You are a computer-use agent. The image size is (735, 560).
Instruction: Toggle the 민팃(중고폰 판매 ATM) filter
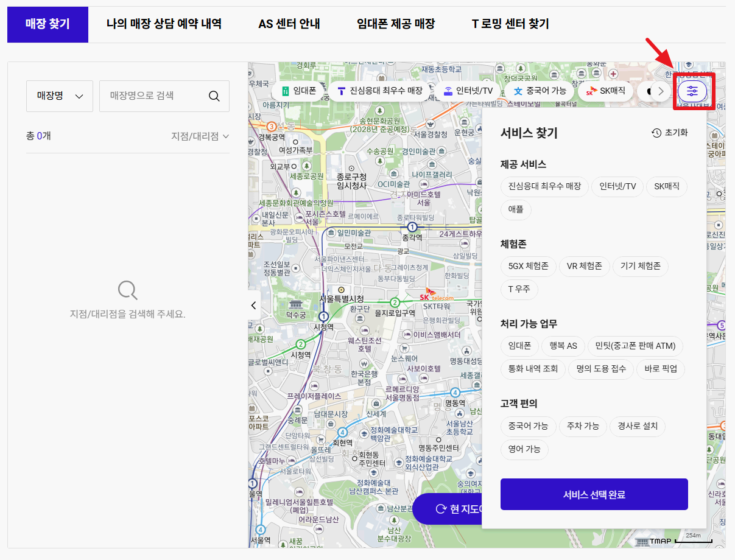pos(636,346)
